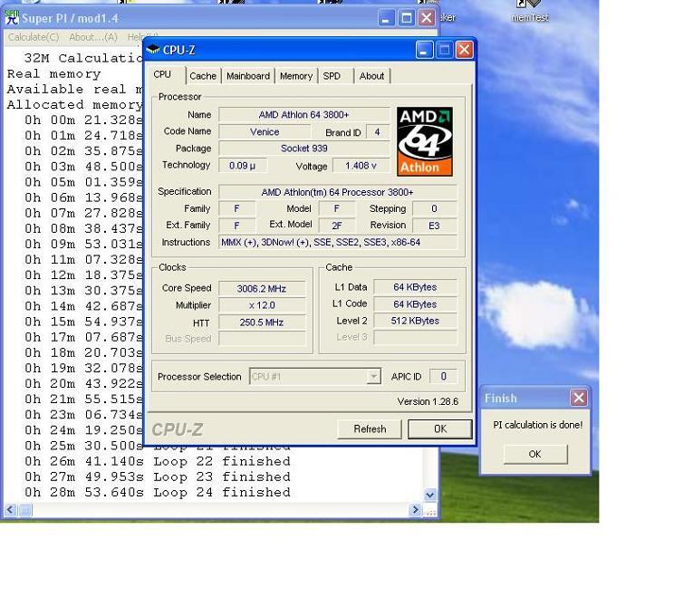Click 'PI calculation is done!' message
The width and height of the screenshot is (693, 616).
tap(537, 425)
